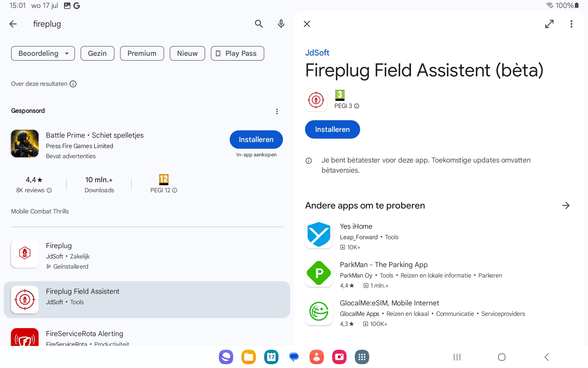Tap the search magnifier icon

click(x=259, y=24)
